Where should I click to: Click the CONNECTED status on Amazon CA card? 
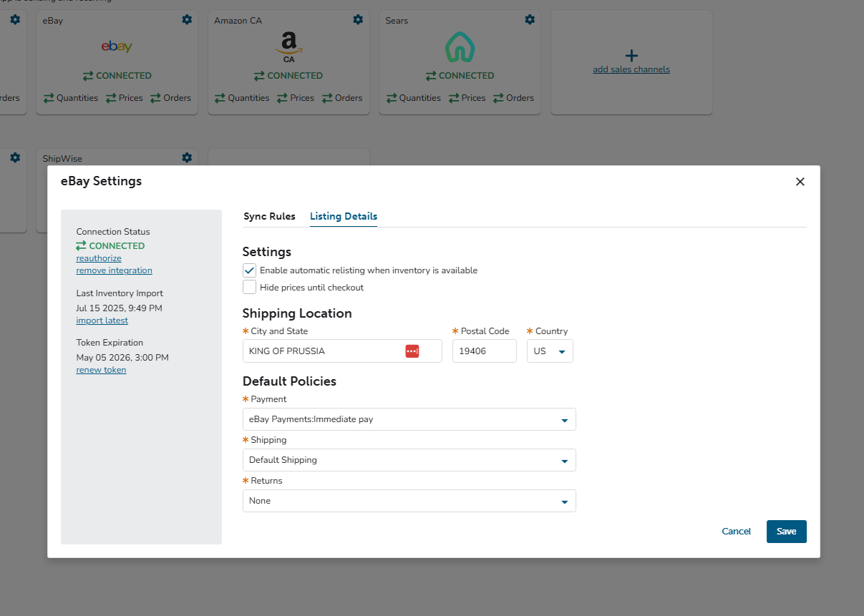(x=288, y=76)
